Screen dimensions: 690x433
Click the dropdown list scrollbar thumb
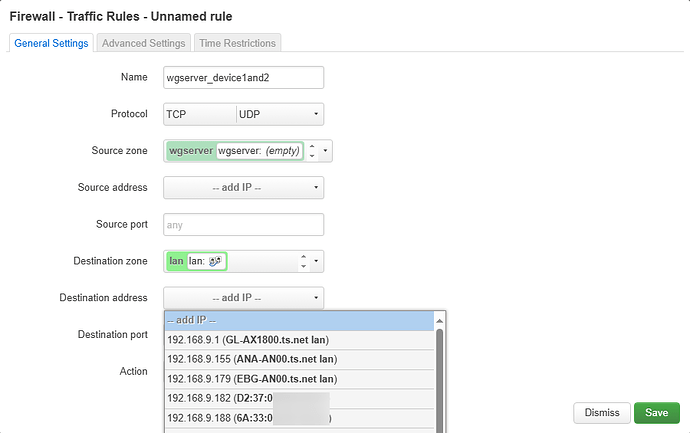pos(439,381)
